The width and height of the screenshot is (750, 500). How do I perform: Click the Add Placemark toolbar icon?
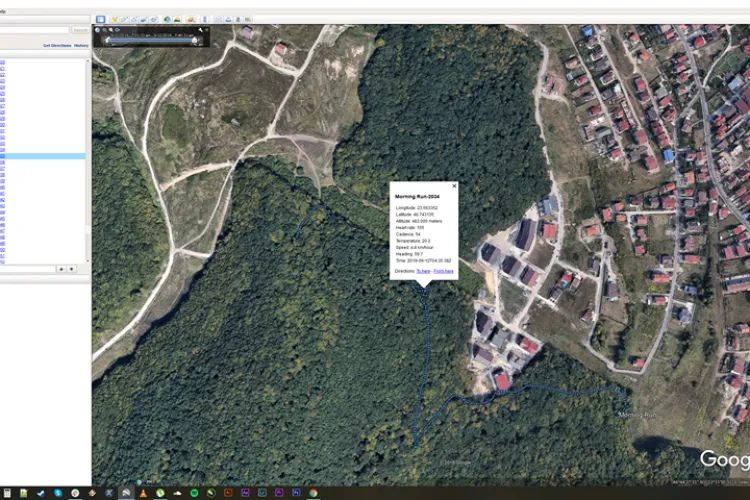[114, 19]
